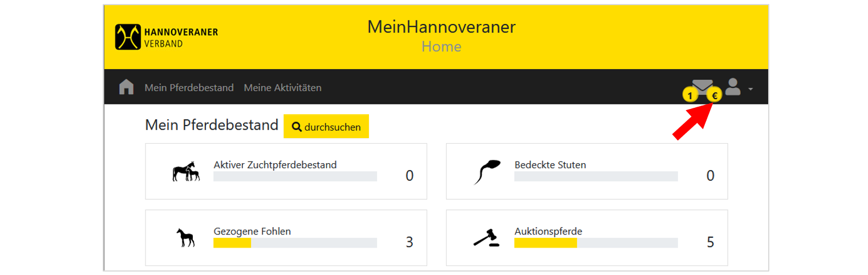Open the Auktionspferde card label
The width and height of the screenshot is (868, 275).
pyautogui.click(x=548, y=231)
